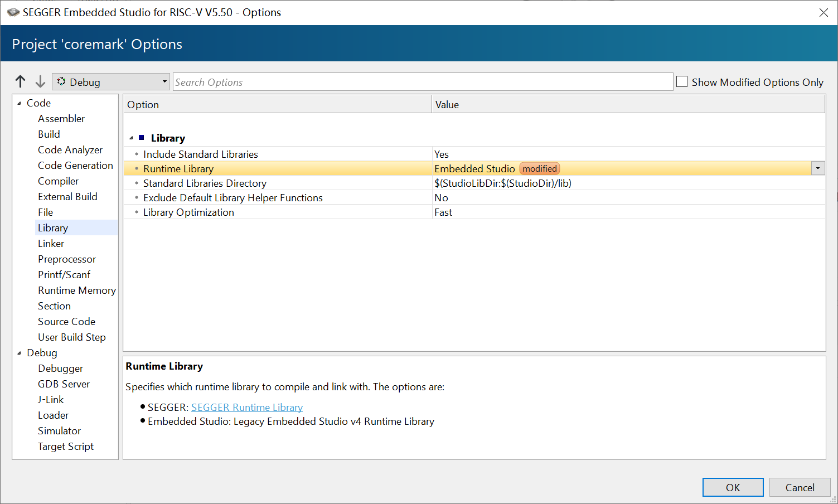Open J-Link options
The width and height of the screenshot is (838, 504).
51,400
